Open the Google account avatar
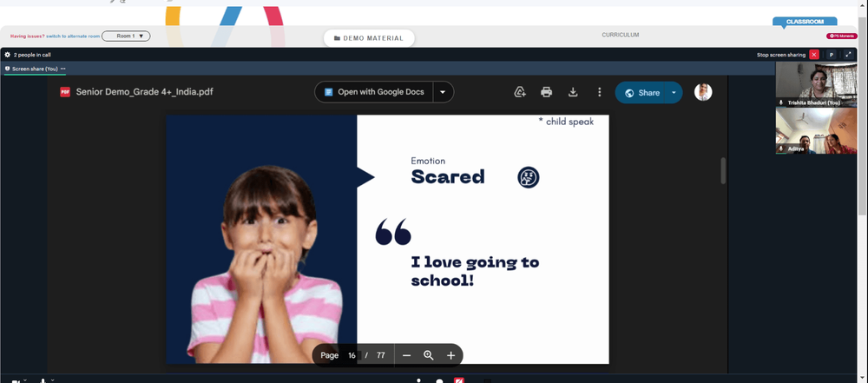The height and width of the screenshot is (383, 868). click(703, 92)
